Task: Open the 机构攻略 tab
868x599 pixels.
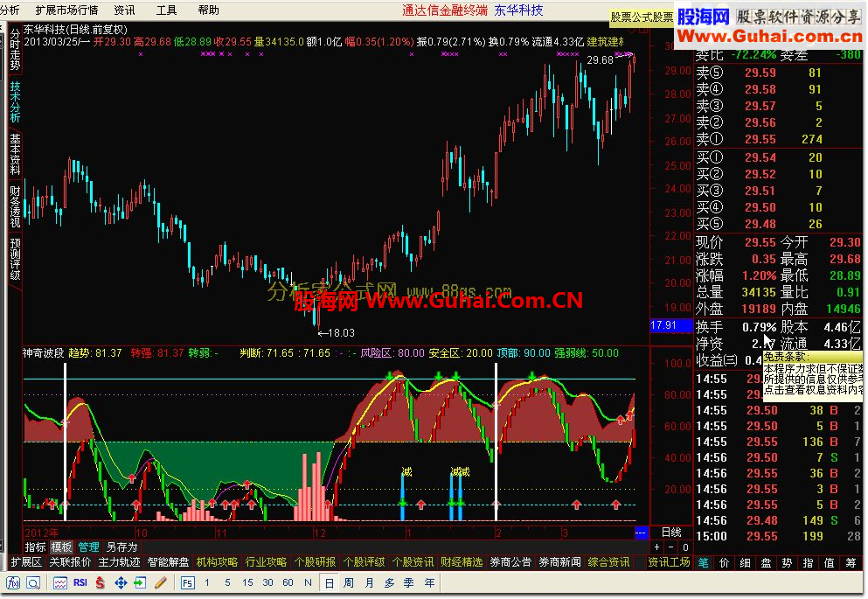Action: pyautogui.click(x=217, y=562)
